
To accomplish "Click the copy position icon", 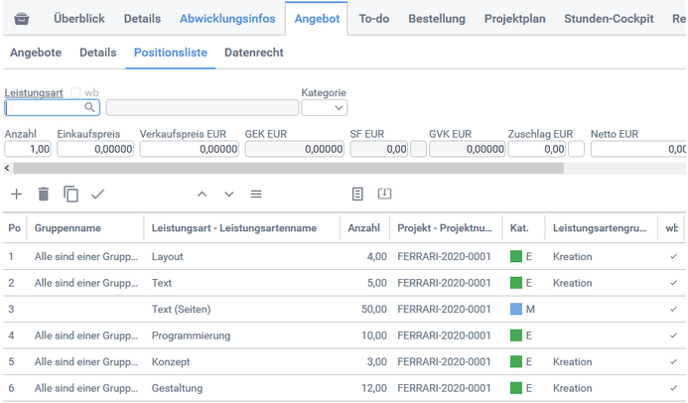I will (x=70, y=194).
